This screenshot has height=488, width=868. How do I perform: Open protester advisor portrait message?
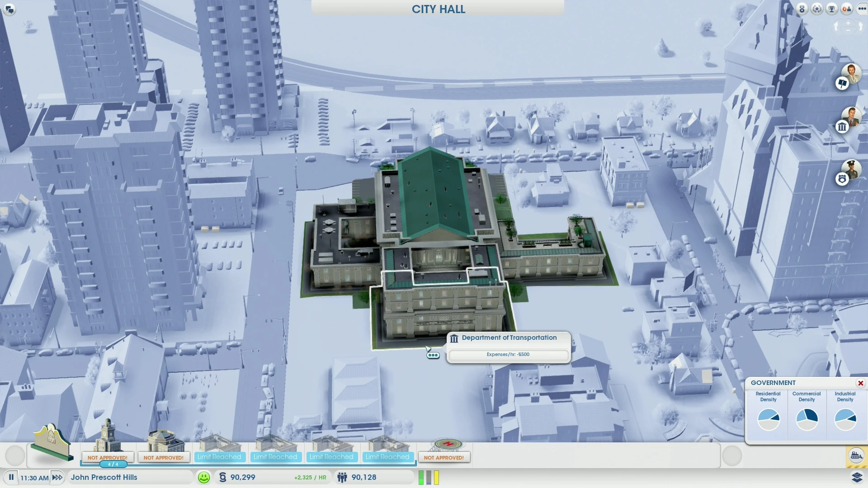click(x=852, y=73)
